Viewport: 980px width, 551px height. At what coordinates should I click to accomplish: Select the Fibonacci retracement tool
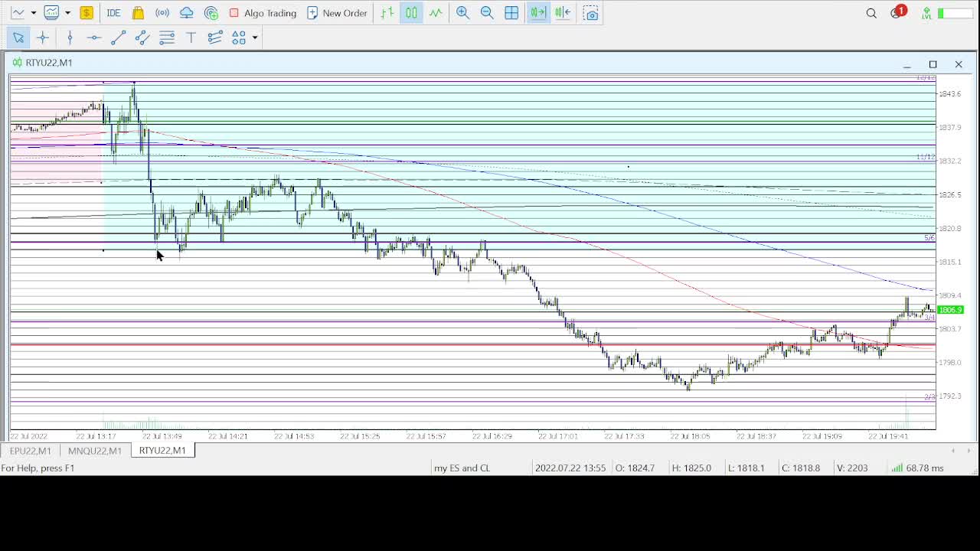pos(167,37)
